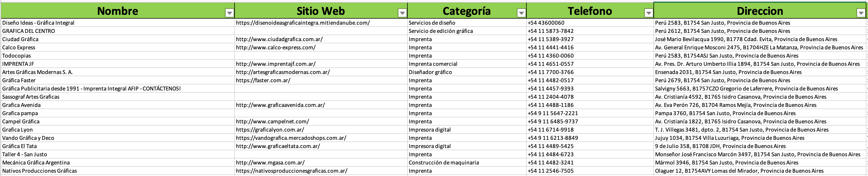Open the Telefono column filter dropdown

coord(648,13)
